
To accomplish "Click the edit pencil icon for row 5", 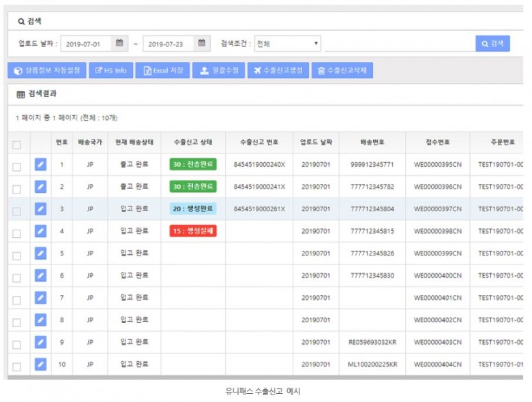I will tap(40, 253).
